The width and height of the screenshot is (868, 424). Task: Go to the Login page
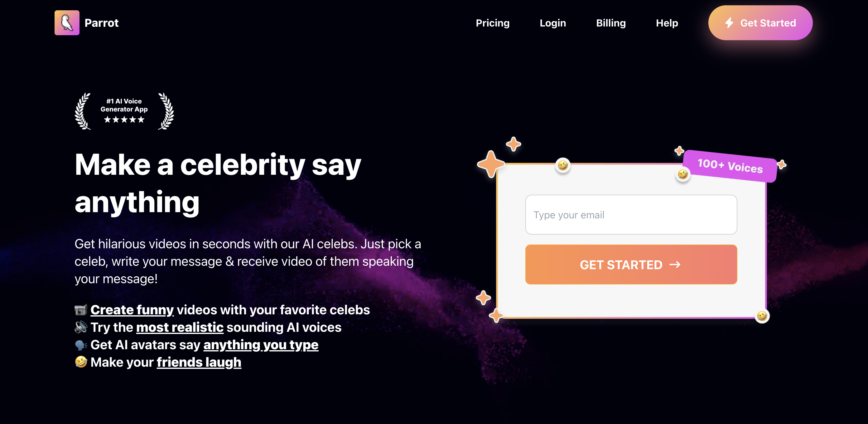tap(552, 23)
